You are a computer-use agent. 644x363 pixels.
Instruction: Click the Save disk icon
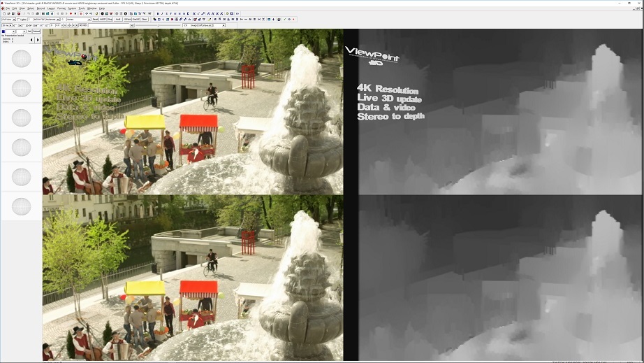[13, 13]
